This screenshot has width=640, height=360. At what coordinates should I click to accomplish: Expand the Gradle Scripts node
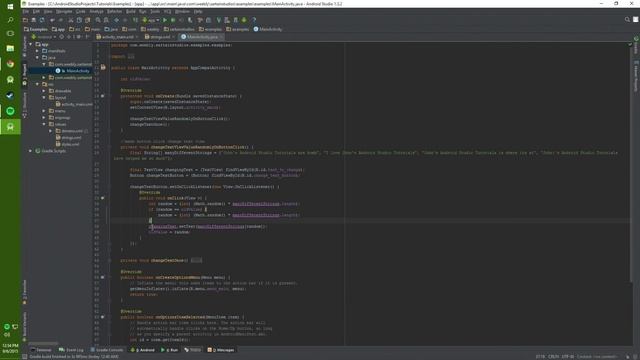(31, 151)
